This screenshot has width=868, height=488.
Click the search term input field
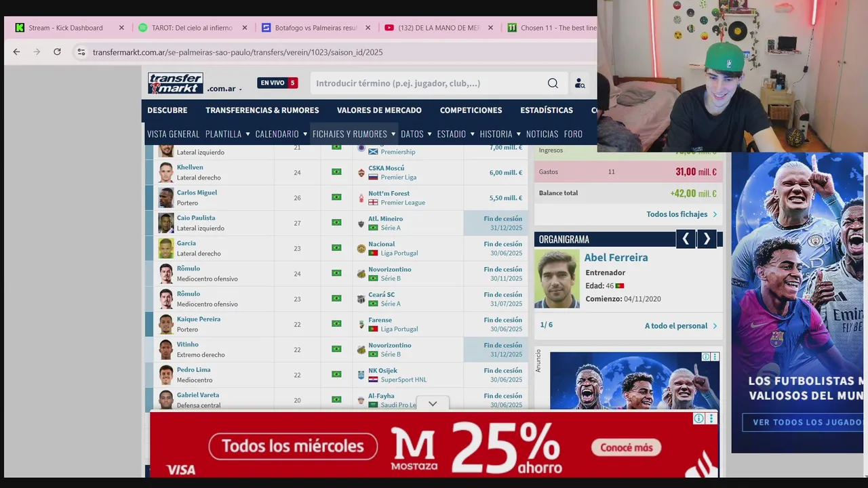pyautogui.click(x=427, y=83)
